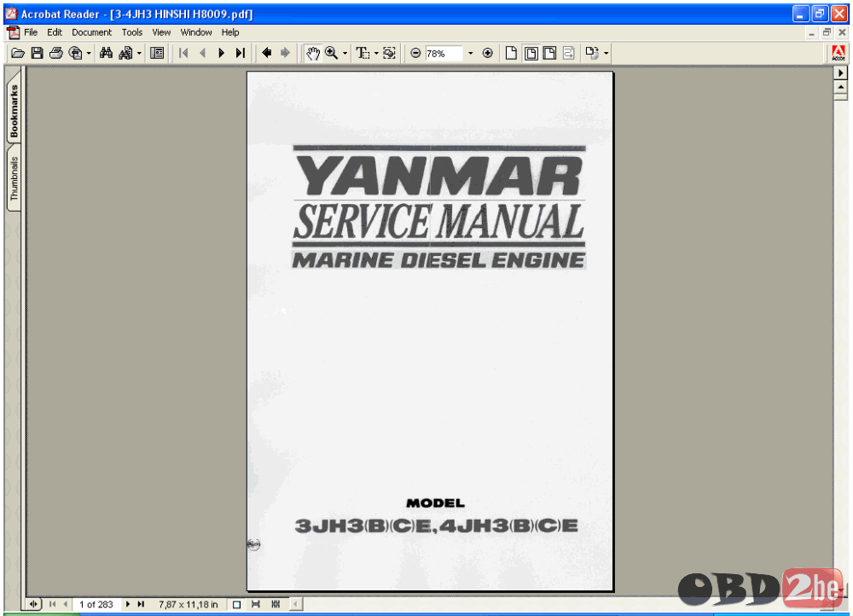Open the File menu

click(x=31, y=32)
